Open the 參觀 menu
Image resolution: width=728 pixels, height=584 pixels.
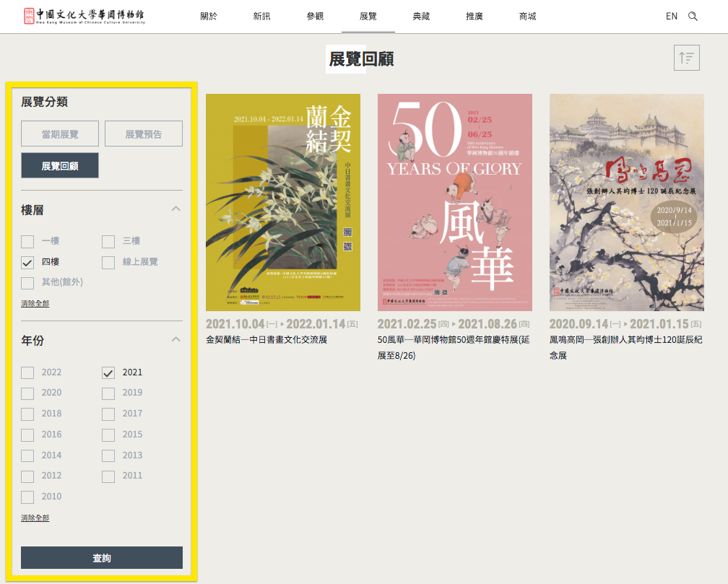point(315,17)
